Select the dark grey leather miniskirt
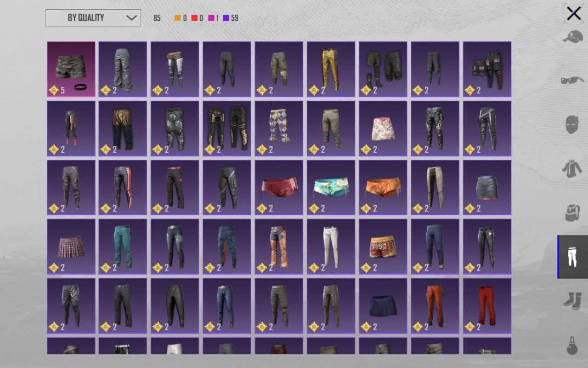The width and height of the screenshot is (588, 368). click(487, 187)
